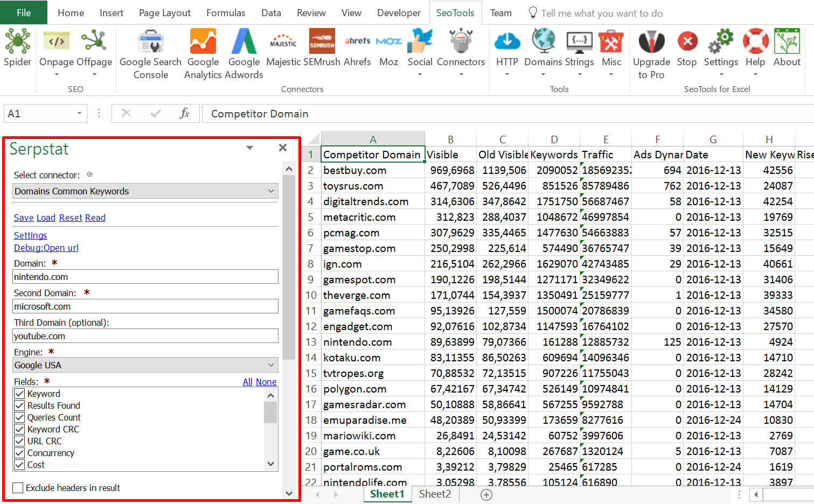Enable Exclude headers in result

click(x=18, y=488)
